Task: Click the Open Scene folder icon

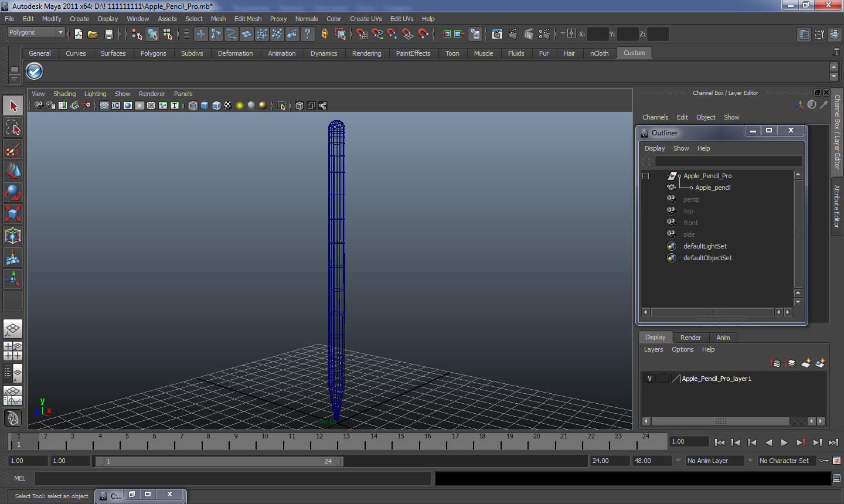Action: pos(93,34)
